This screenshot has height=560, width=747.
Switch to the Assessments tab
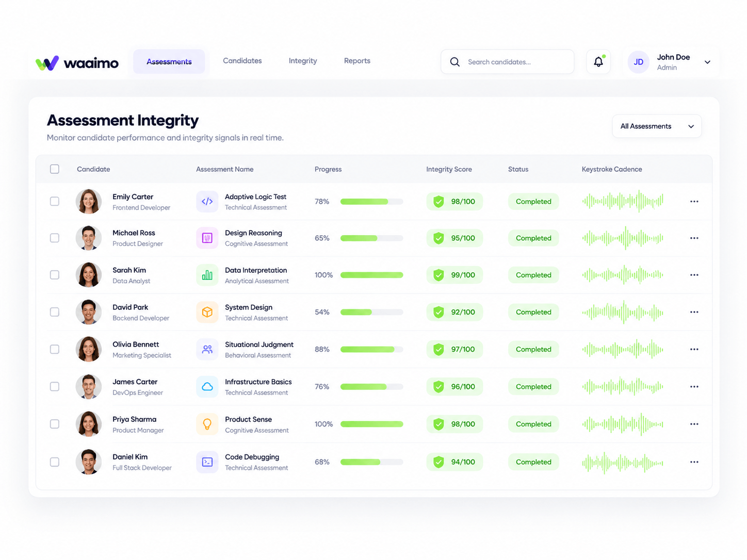[169, 62]
